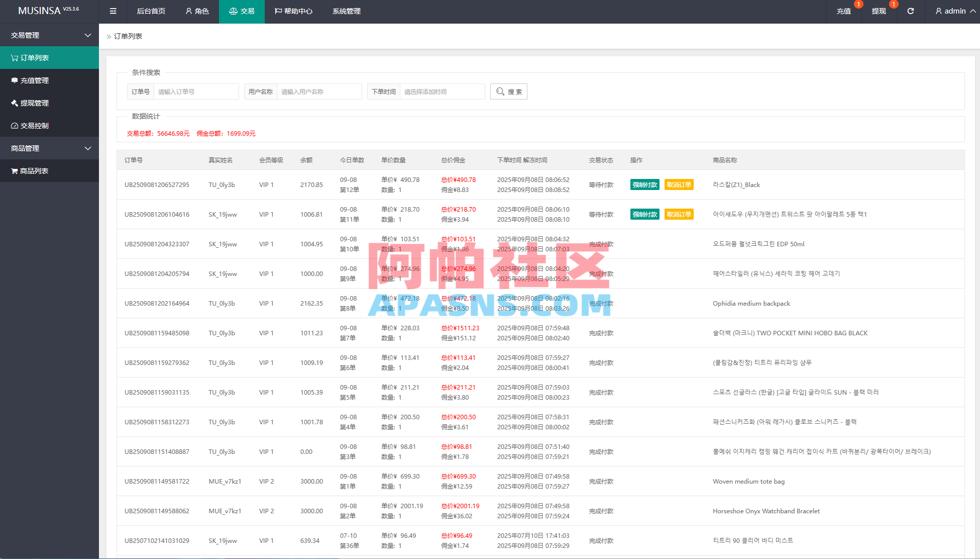Click the refresh icon at top right
The image size is (980, 559).
pos(910,11)
